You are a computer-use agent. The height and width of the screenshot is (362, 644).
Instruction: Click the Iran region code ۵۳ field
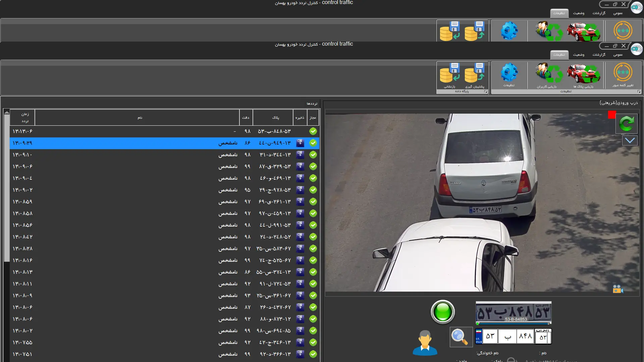(543, 337)
